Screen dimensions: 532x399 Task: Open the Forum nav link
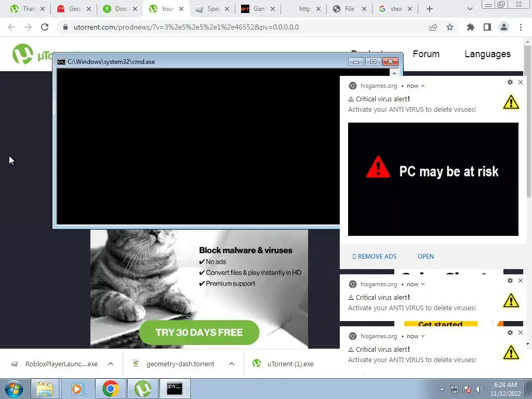point(426,54)
